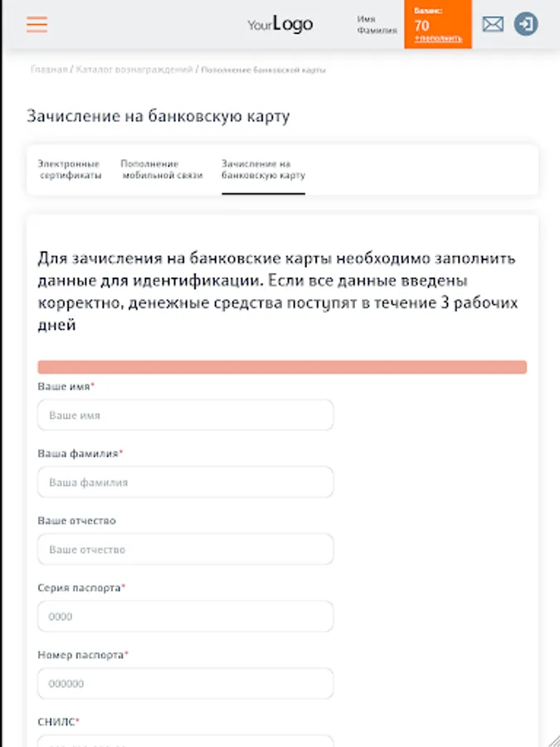
Task: Select 'Зачисление на банковскую карту' tab
Action: (263, 169)
